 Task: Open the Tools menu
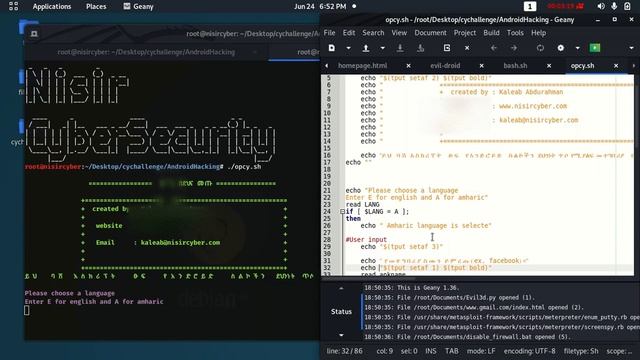click(x=515, y=33)
